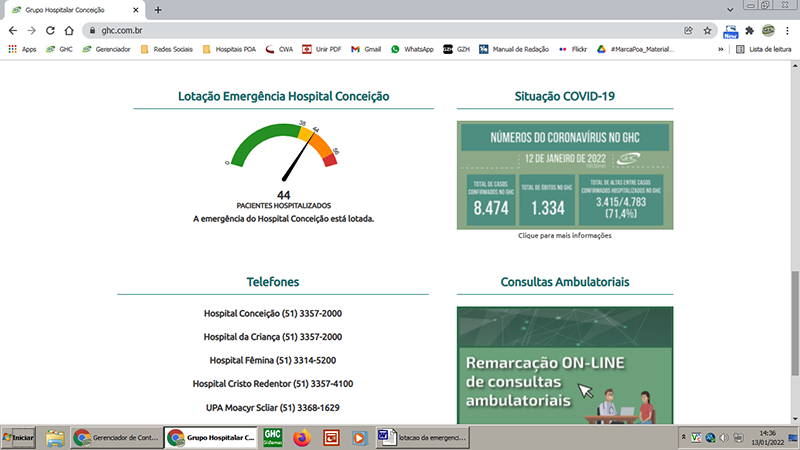Bookmark this page with the star icon
This screenshot has width=800, height=450.
coord(707,30)
